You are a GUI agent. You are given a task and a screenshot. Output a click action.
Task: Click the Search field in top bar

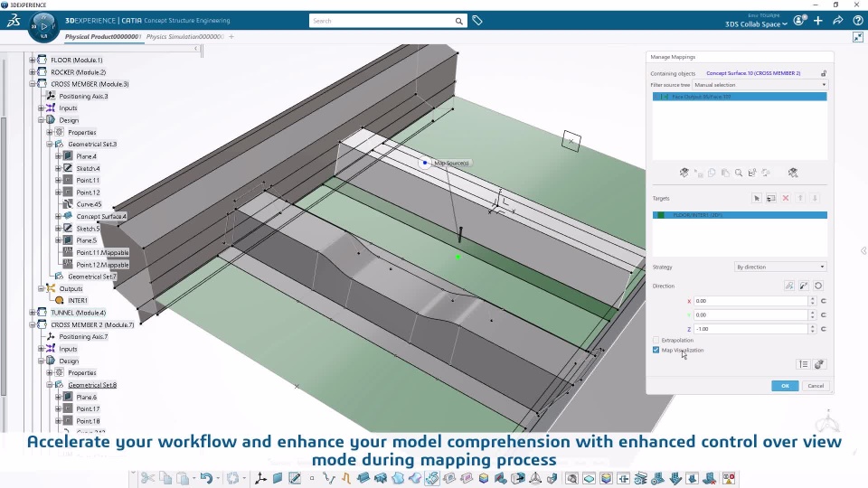coord(382,21)
